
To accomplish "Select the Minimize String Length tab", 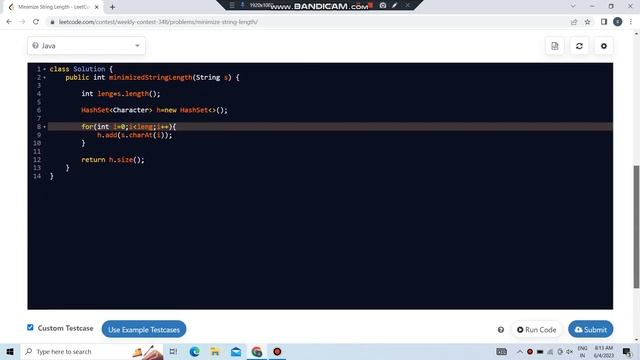I will point(53,7).
